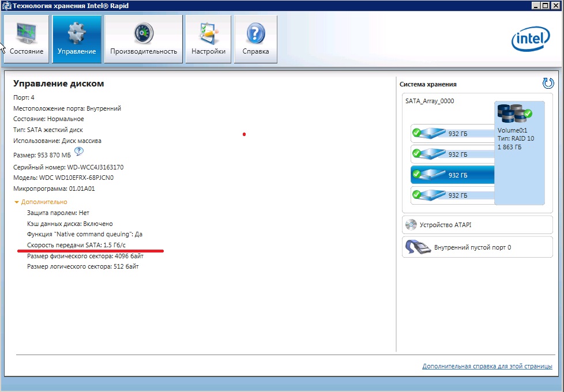Click the refresh icon in Система хранения
The width and height of the screenshot is (564, 392).
tap(548, 84)
